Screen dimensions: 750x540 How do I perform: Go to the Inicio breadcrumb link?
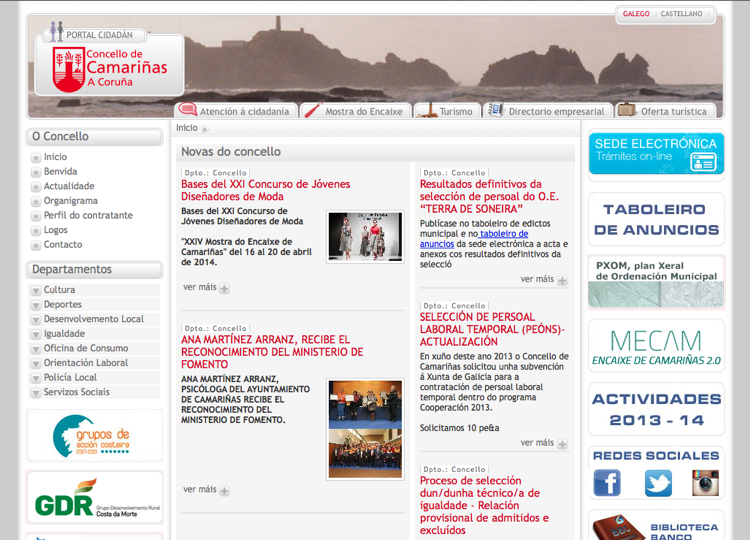187,128
